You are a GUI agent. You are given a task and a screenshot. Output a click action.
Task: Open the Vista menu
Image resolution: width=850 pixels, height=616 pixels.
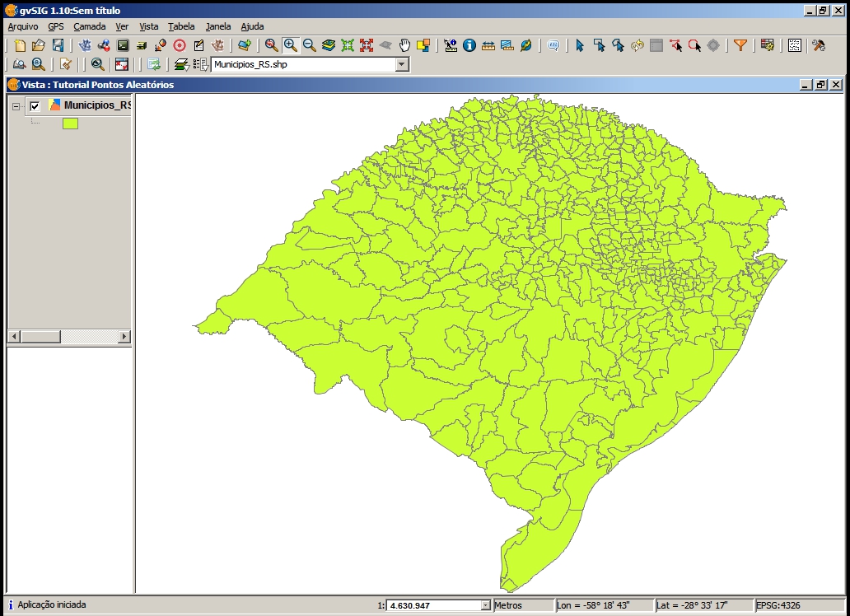coord(149,26)
